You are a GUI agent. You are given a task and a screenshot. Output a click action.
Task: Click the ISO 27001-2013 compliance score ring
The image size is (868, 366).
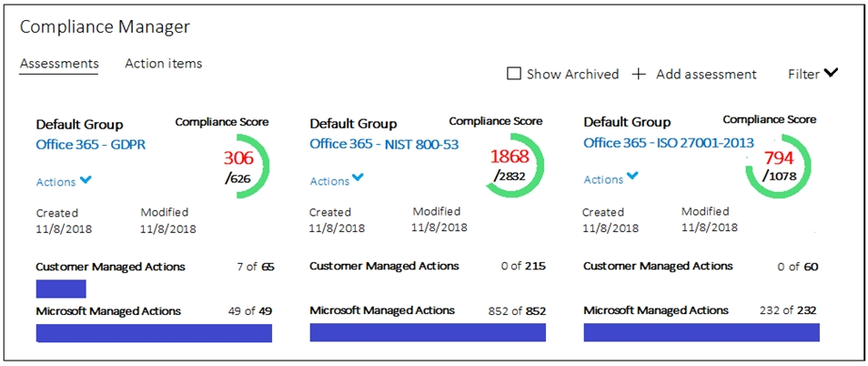tap(779, 166)
